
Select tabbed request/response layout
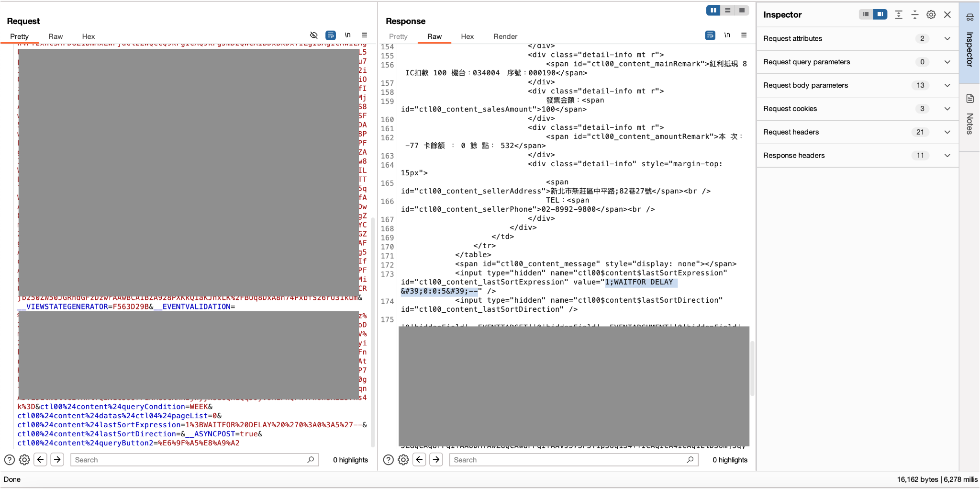pos(742,11)
